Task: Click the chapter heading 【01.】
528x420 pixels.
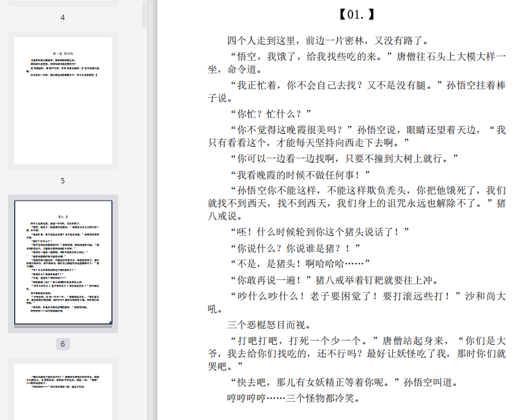Action: [x=357, y=15]
